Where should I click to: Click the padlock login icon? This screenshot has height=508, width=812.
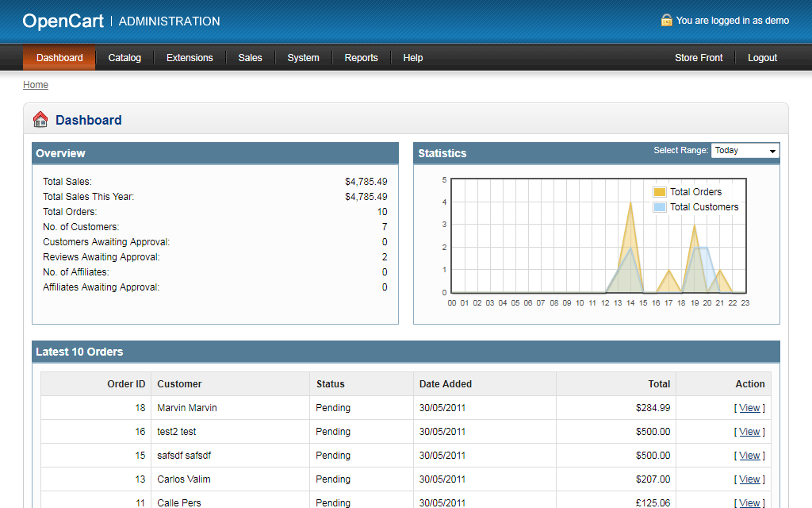pos(666,21)
